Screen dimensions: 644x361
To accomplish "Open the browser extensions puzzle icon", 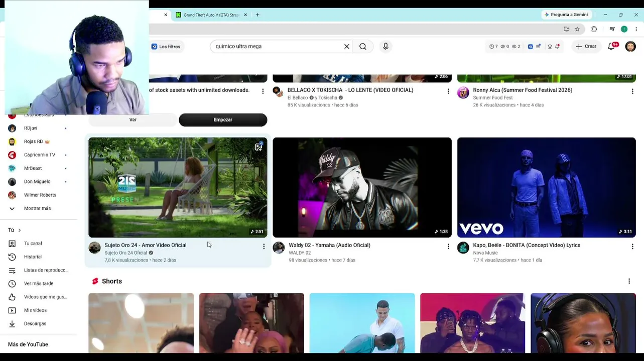I will pyautogui.click(x=594, y=29).
